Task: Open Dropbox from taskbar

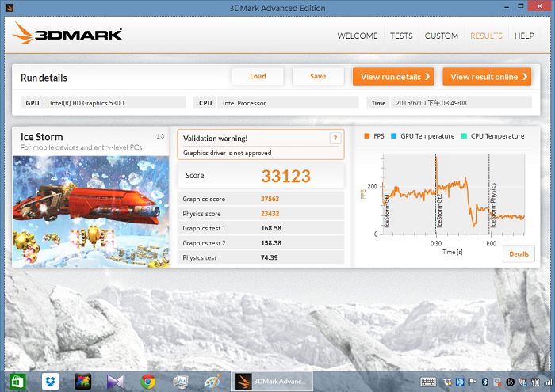Action: [x=50, y=382]
